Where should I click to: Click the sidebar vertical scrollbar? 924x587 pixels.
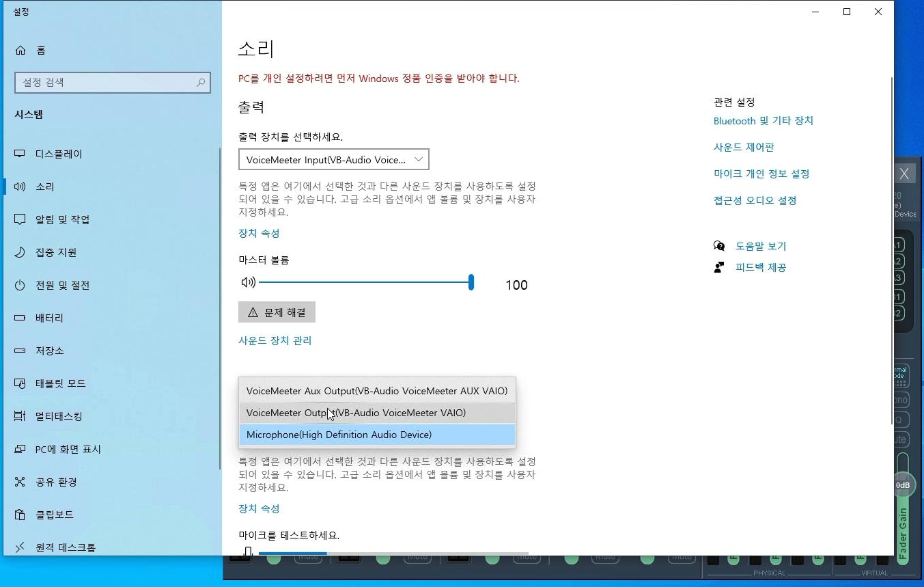[219, 308]
